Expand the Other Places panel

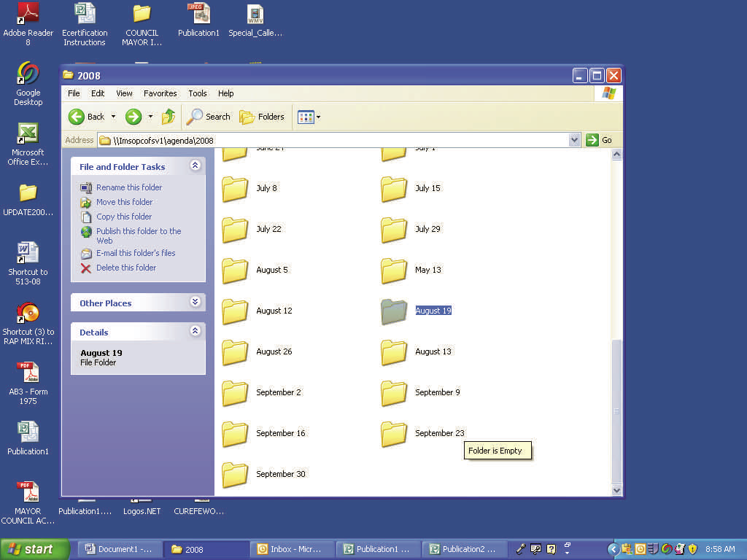[195, 302]
